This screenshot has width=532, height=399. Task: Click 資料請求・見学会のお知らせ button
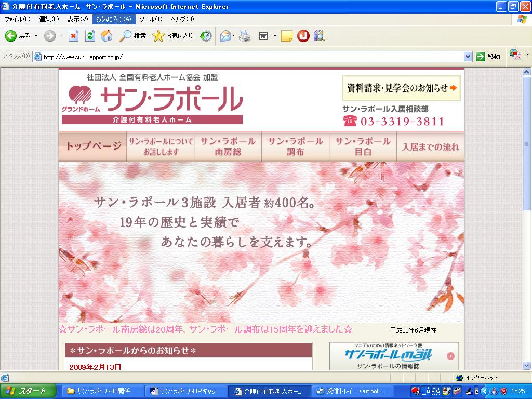pyautogui.click(x=402, y=88)
